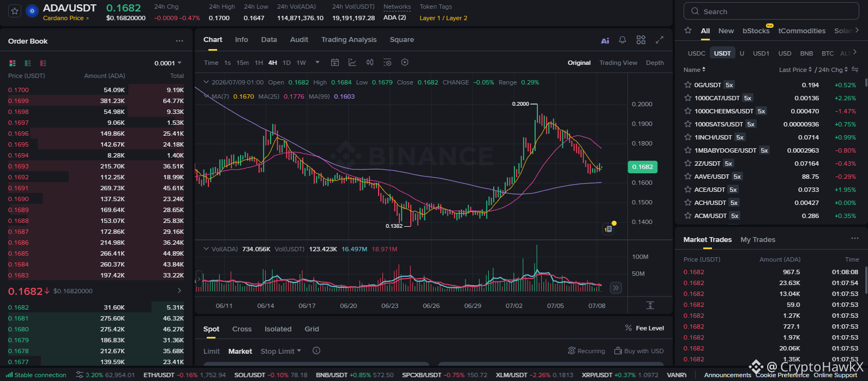Jump to latest candle double-arrow button
868x381 pixels.
tap(615, 288)
